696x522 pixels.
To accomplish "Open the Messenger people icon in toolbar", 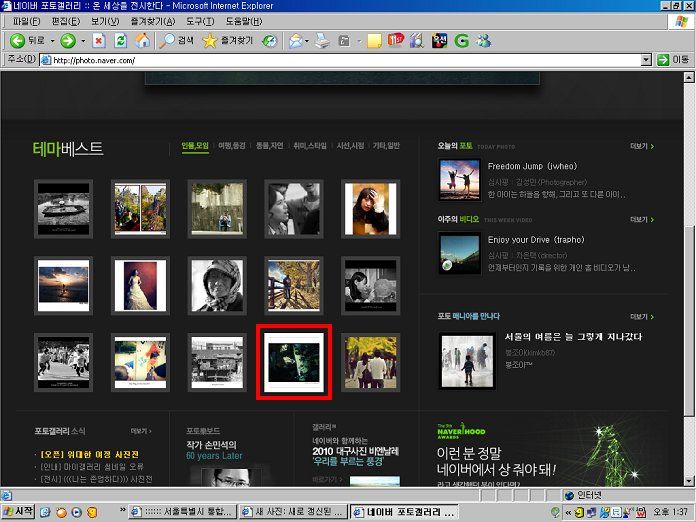I will [483, 41].
